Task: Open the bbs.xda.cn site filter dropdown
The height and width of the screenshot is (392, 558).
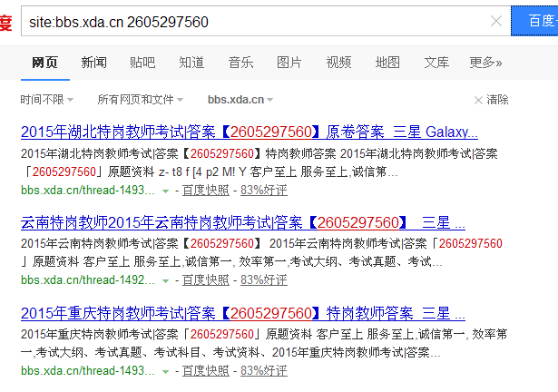Action: pyautogui.click(x=240, y=100)
